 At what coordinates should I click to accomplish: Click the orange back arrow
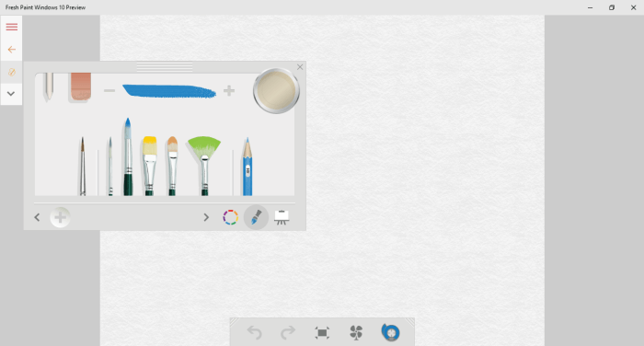(x=11, y=50)
